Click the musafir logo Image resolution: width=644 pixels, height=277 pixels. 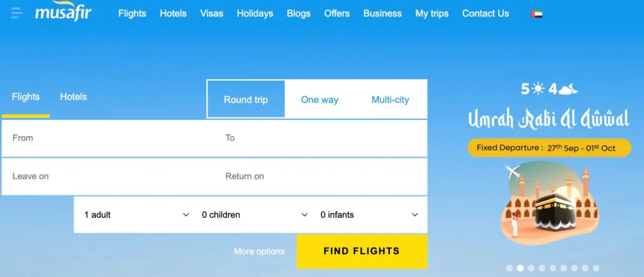point(63,13)
